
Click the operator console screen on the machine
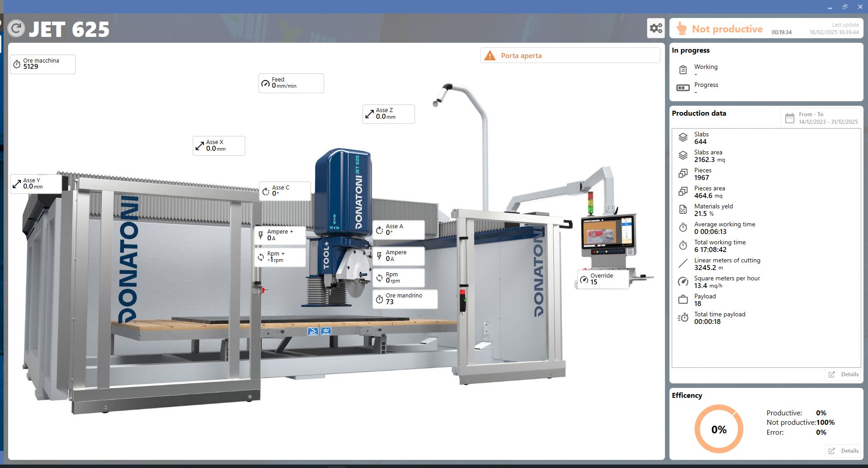(x=608, y=233)
